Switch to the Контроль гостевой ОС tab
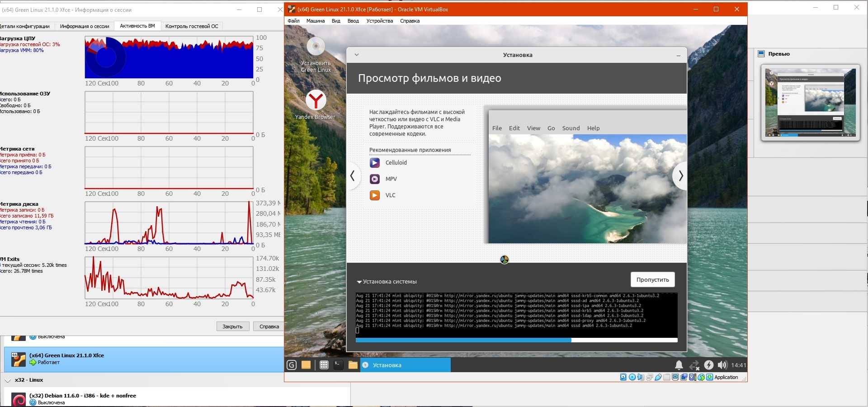Viewport: 868px width, 407px height. (x=192, y=26)
